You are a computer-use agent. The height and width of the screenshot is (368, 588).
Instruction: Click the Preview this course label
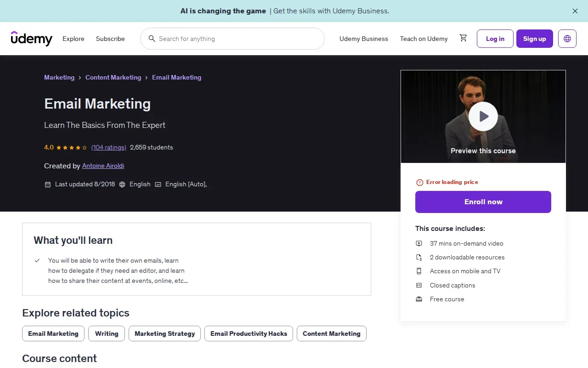483,151
